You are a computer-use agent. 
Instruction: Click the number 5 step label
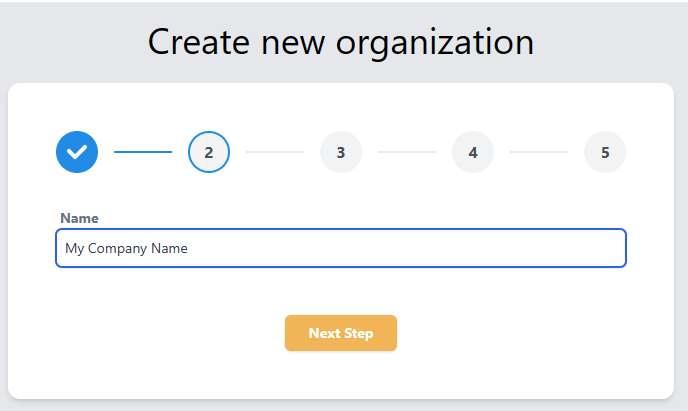click(605, 153)
